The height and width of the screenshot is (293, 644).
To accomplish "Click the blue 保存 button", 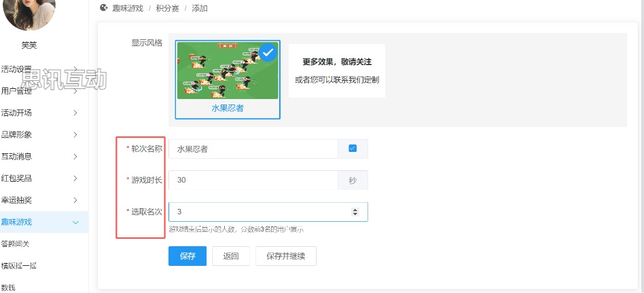I will coord(187,256).
